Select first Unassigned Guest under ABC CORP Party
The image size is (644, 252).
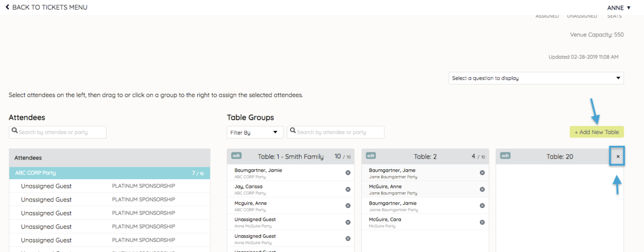pos(110,186)
